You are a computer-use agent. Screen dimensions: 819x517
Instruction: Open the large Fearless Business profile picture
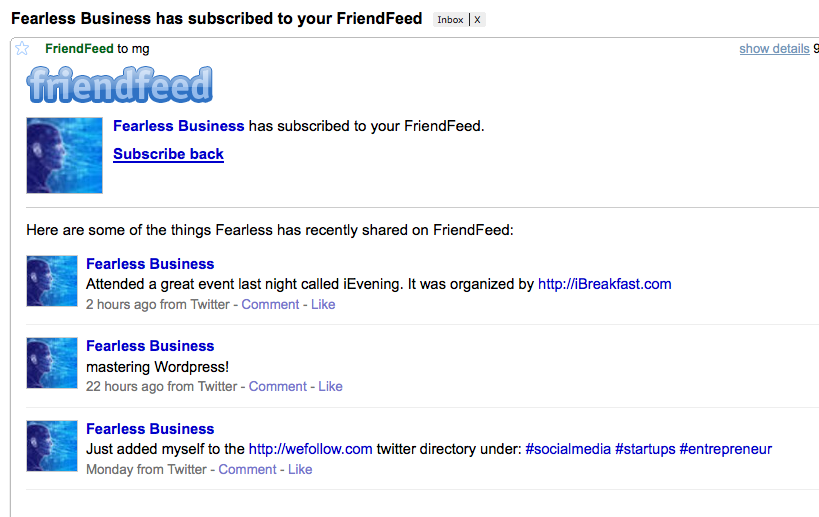coord(64,155)
